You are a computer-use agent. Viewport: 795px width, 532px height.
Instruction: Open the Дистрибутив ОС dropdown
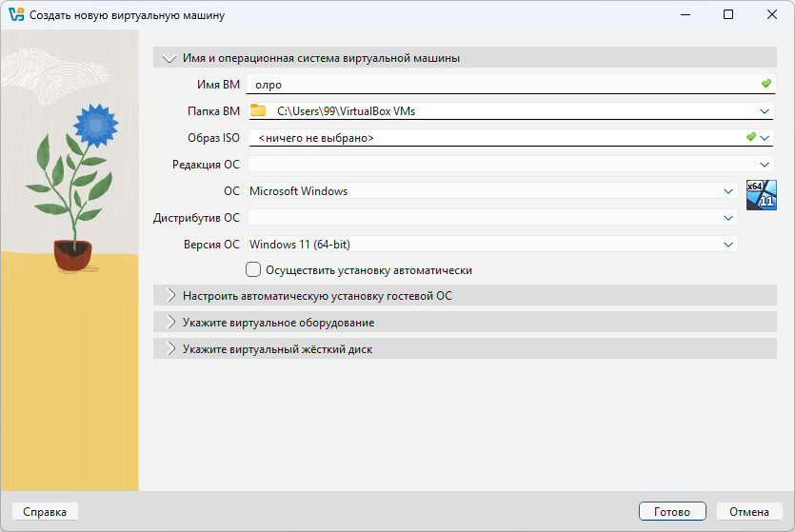pos(728,218)
